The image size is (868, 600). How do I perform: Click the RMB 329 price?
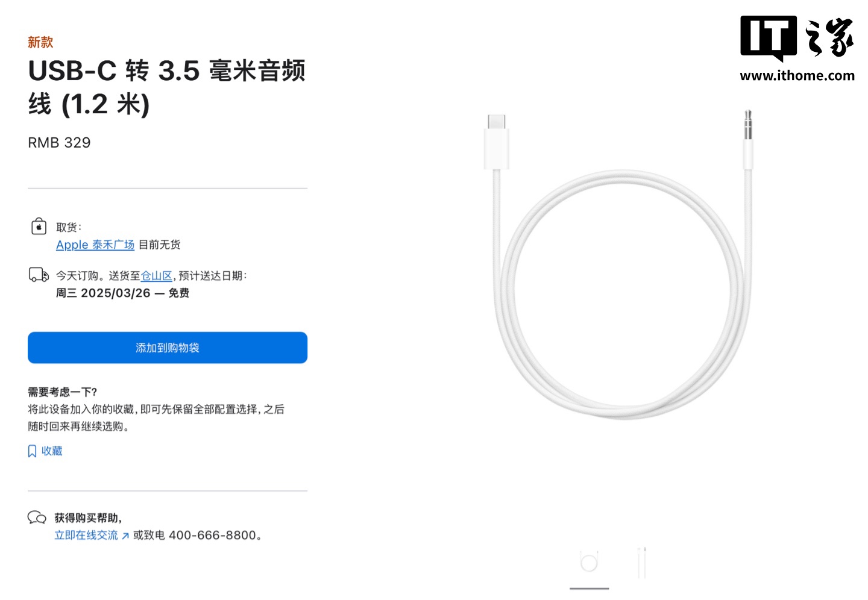point(59,143)
